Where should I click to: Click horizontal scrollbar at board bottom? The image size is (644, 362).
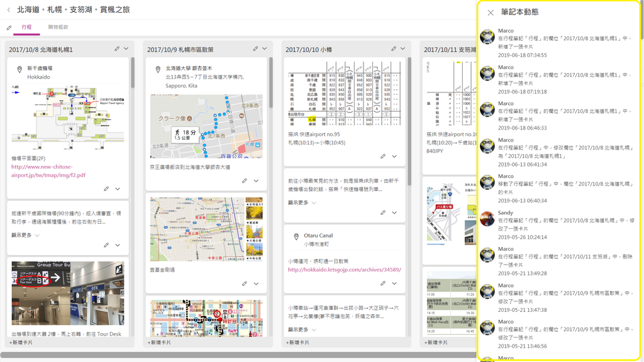pyautogui.click(x=238, y=354)
